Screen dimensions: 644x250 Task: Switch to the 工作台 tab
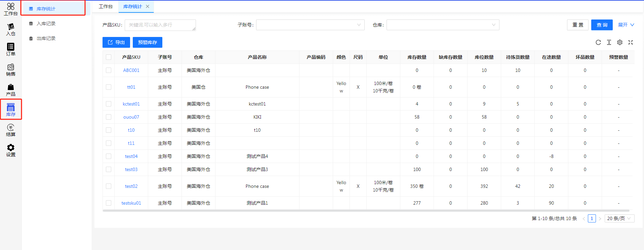point(106,6)
